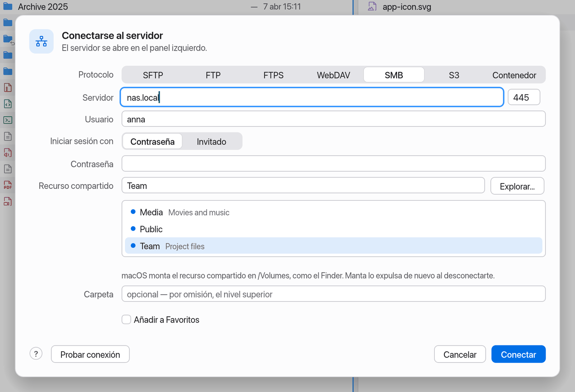The image size is (575, 392).
Task: Select the video file icon in background list
Action: 8,202
